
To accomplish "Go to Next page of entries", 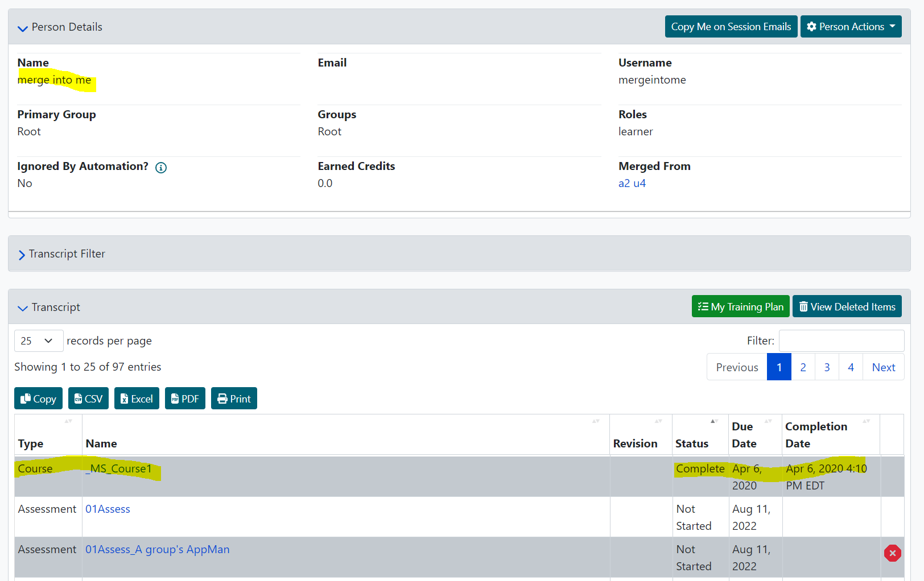I will point(883,367).
